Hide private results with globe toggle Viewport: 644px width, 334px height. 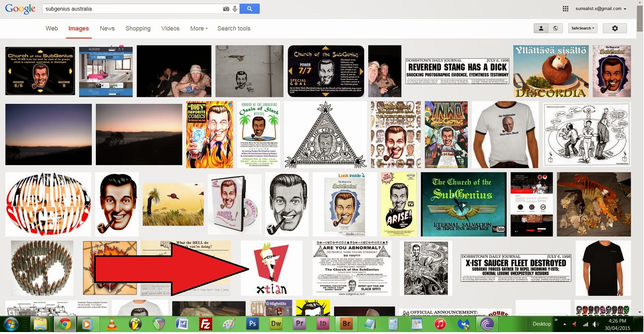(555, 28)
